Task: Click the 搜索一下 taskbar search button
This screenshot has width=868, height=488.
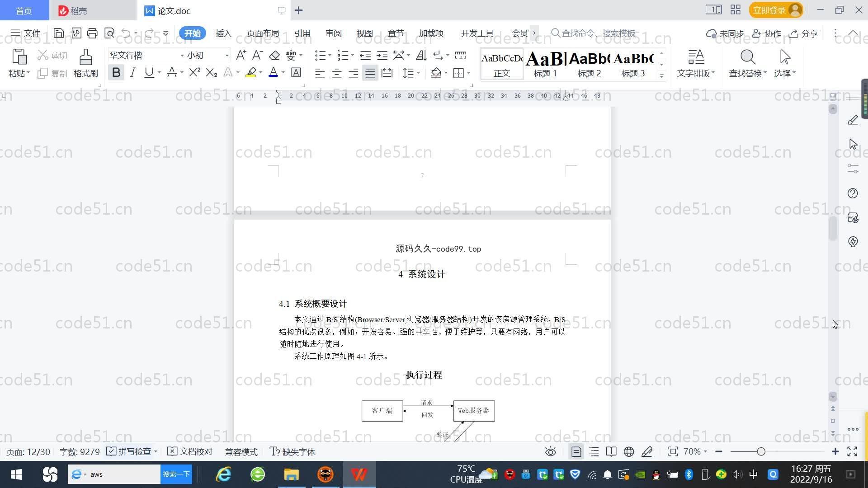Action: point(176,474)
